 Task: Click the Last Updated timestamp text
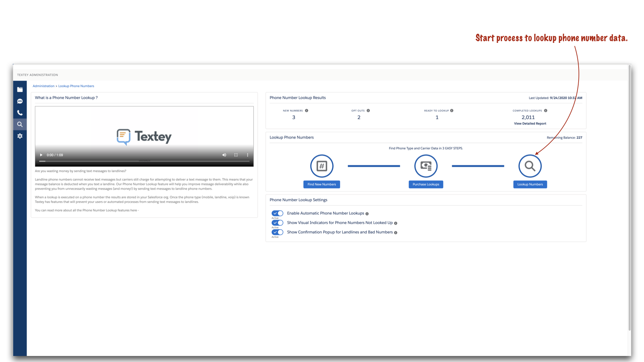point(555,98)
